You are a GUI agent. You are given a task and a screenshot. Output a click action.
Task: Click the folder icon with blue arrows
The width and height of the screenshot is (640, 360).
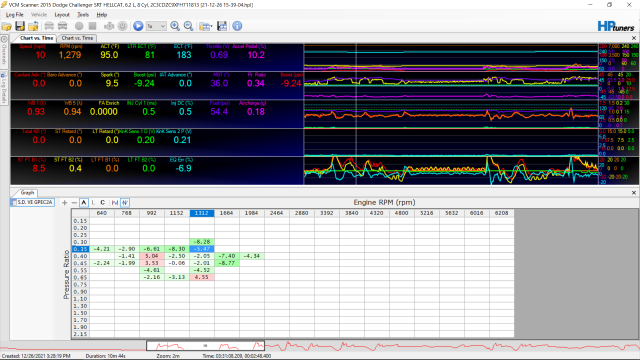tap(33, 26)
